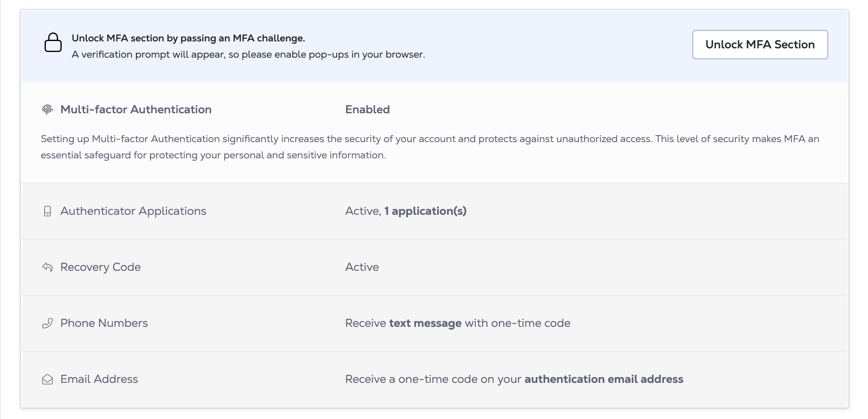Click the Active status for Recovery Code

(x=362, y=267)
